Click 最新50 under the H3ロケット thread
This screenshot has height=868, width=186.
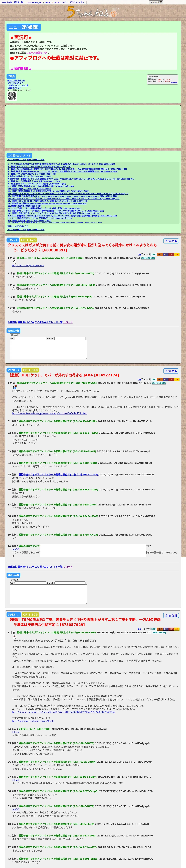[21, 567]
